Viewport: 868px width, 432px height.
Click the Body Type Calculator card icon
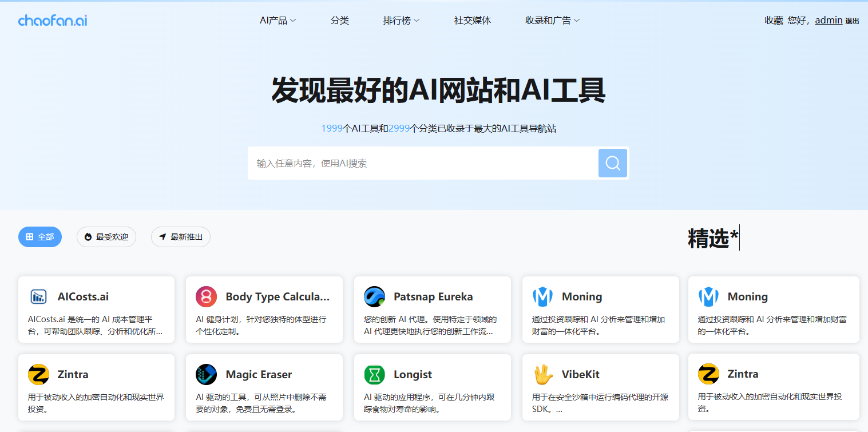click(x=206, y=296)
